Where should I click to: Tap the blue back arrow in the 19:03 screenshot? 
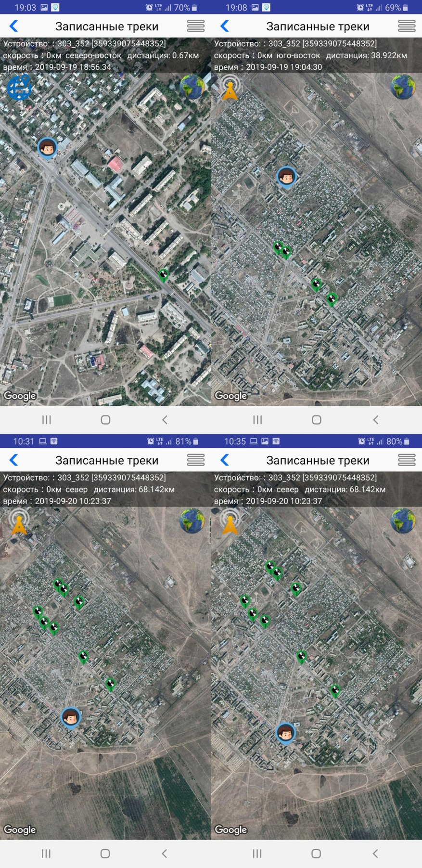14,26
